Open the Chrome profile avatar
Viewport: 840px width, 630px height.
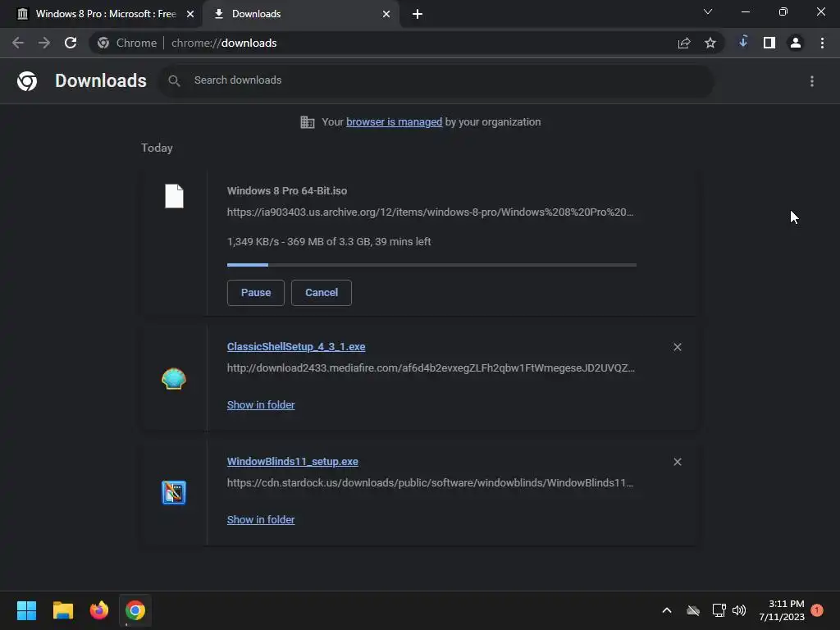(796, 43)
